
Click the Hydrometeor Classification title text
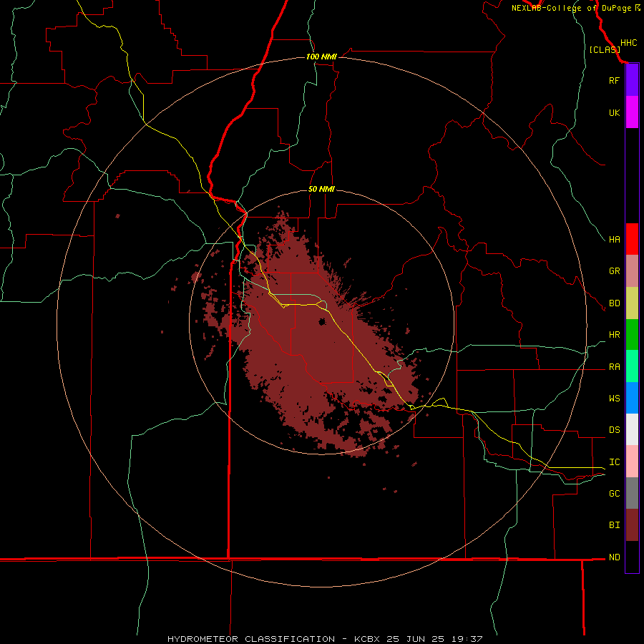tap(251, 639)
